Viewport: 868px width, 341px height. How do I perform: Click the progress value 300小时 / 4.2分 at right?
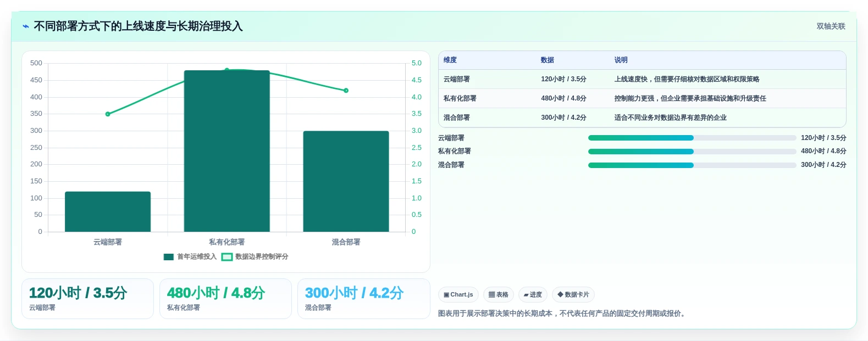pos(823,165)
